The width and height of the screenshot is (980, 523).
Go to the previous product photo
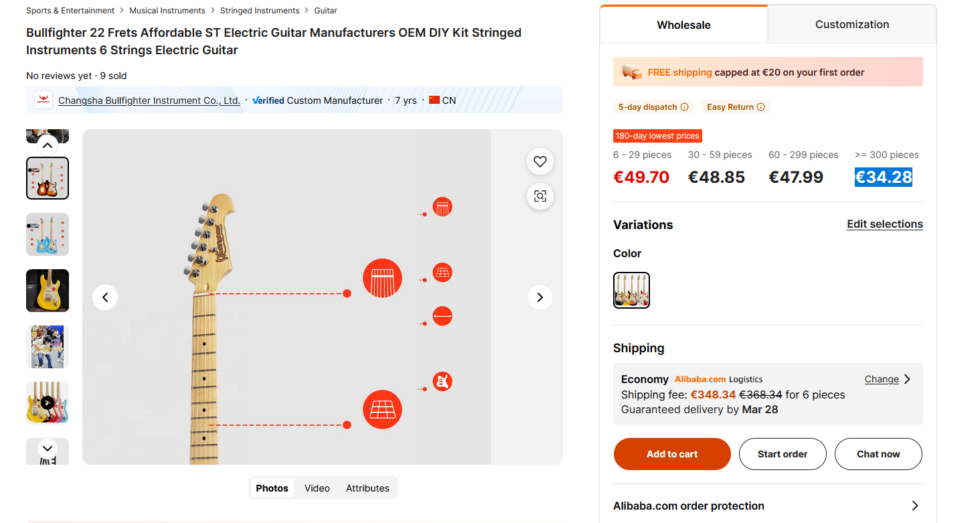[105, 297]
